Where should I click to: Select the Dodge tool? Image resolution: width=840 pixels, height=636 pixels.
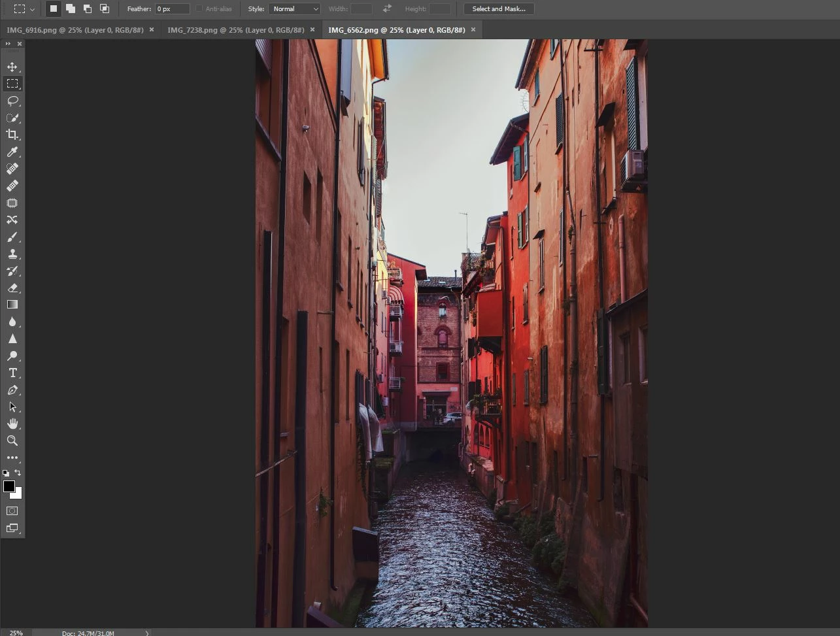point(12,356)
